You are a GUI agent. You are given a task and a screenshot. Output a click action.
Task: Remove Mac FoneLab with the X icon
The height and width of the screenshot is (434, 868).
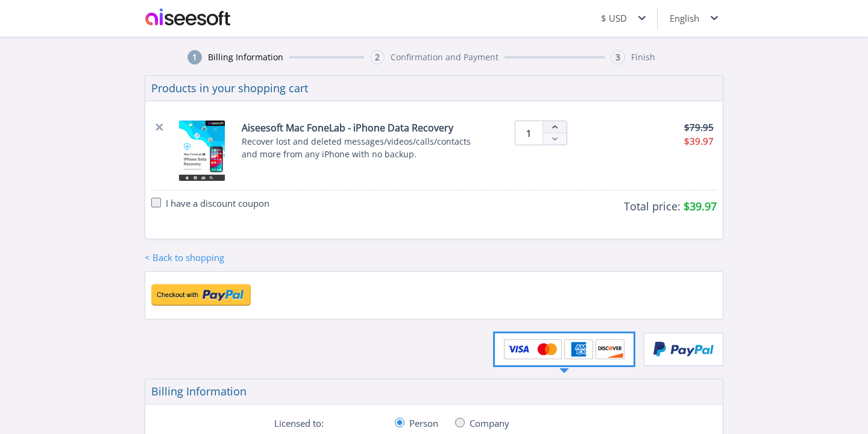[x=159, y=127]
